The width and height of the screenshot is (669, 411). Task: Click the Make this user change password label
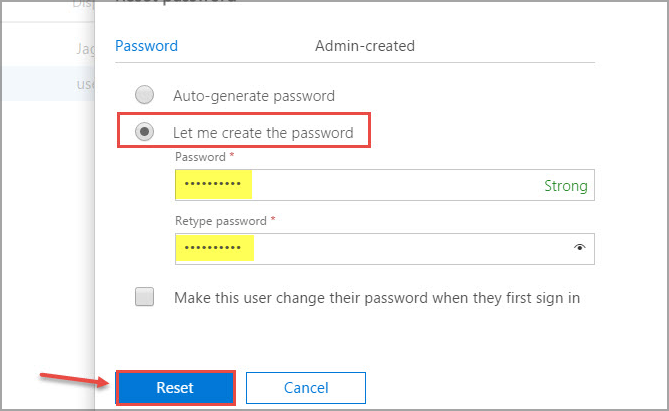click(377, 297)
